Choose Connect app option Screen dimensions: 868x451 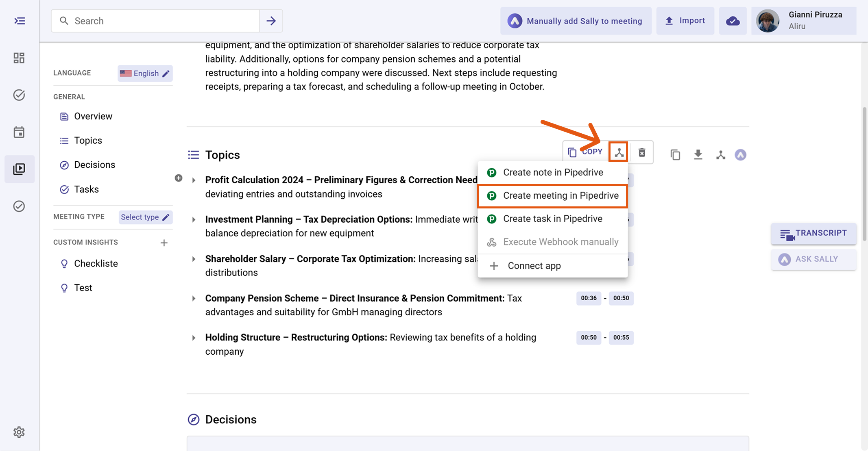tap(553, 266)
